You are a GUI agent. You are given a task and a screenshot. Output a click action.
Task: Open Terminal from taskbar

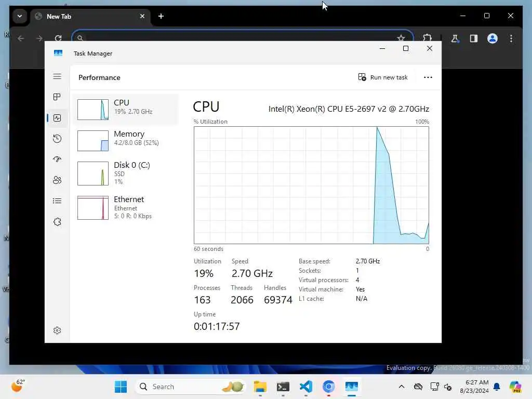(x=283, y=387)
